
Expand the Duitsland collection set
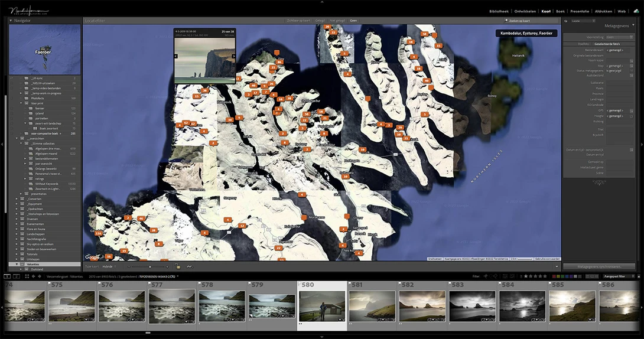coord(21,269)
